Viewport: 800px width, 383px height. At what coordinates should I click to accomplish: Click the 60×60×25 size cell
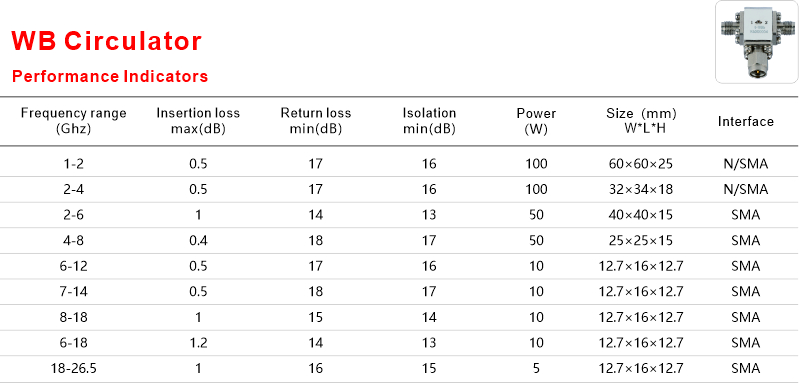[x=641, y=164]
